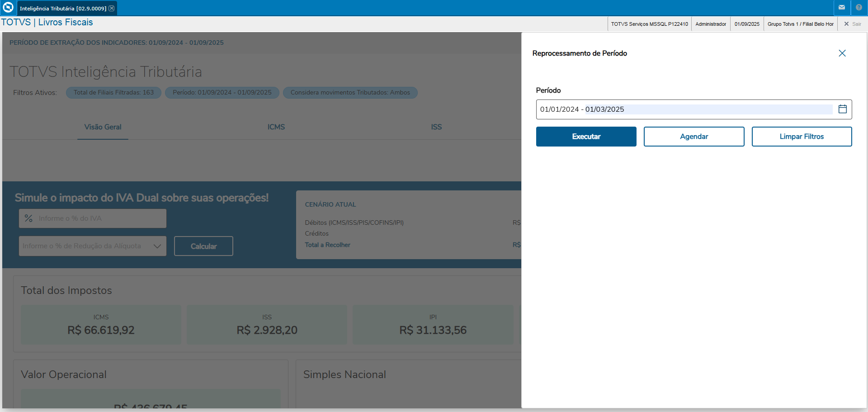
Task: Close the Reprocessamento de Período panel
Action: (x=842, y=53)
